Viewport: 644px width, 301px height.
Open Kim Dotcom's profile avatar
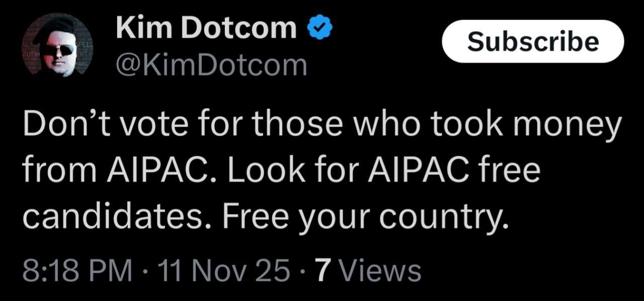(56, 45)
